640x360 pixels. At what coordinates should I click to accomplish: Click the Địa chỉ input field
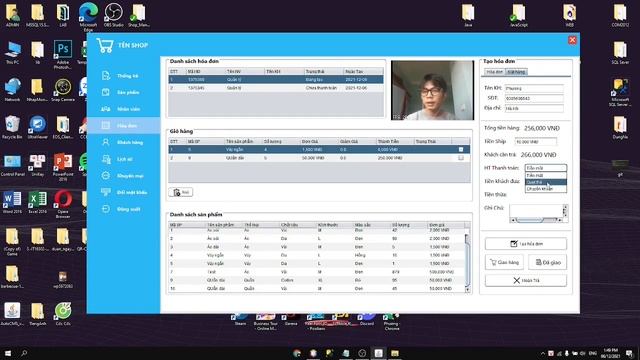tap(534, 109)
